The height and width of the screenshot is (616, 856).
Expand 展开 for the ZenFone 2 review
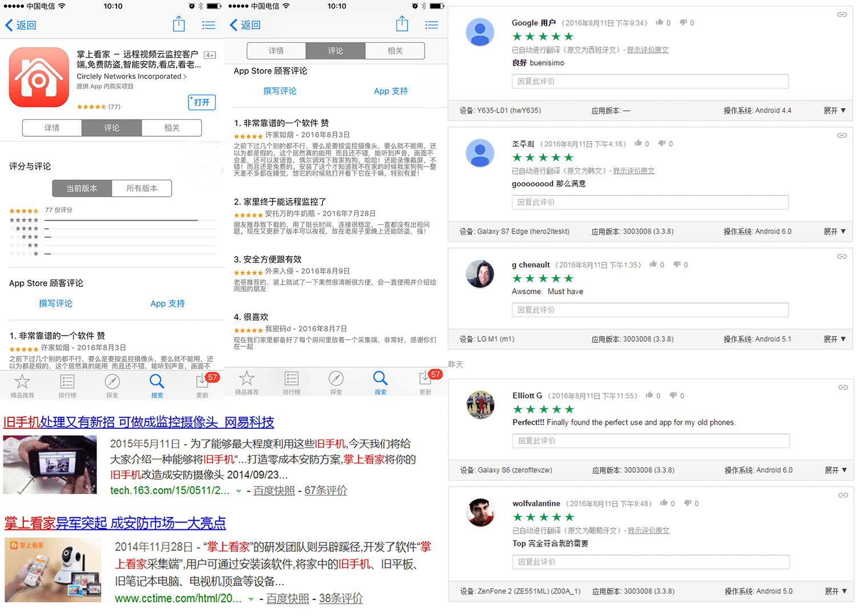coord(835,591)
